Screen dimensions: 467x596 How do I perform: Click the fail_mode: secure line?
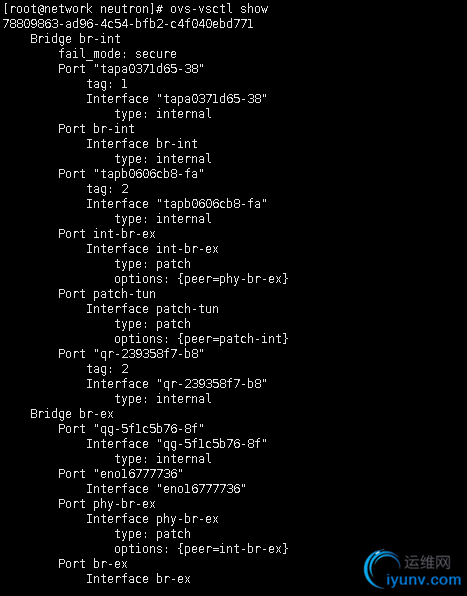117,54
